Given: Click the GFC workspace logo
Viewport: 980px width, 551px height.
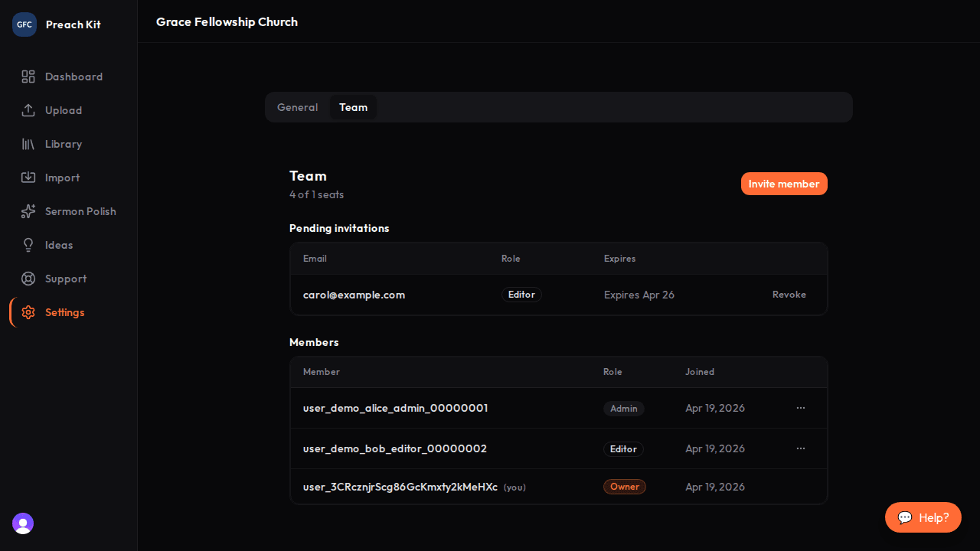Looking at the screenshot, I should 24,24.
